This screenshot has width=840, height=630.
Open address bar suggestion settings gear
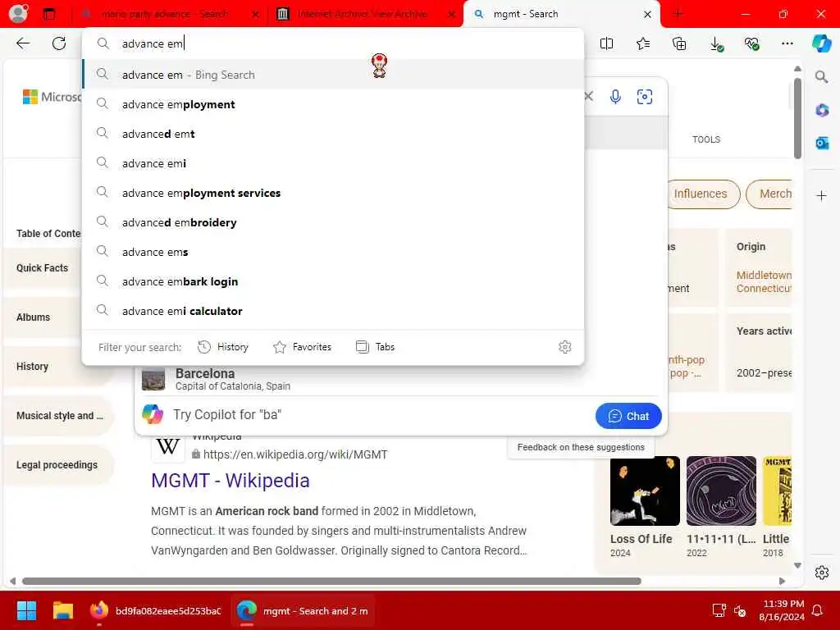pyautogui.click(x=564, y=347)
